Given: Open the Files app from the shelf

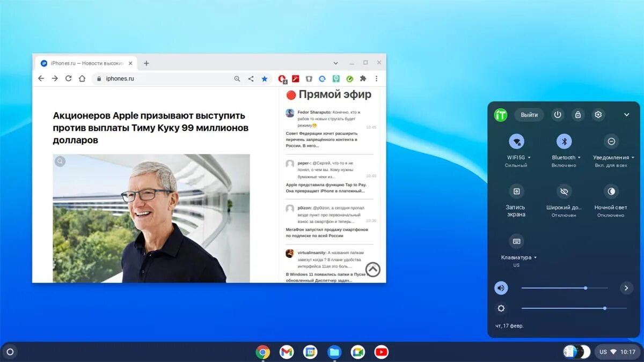Looking at the screenshot, I should (x=334, y=352).
